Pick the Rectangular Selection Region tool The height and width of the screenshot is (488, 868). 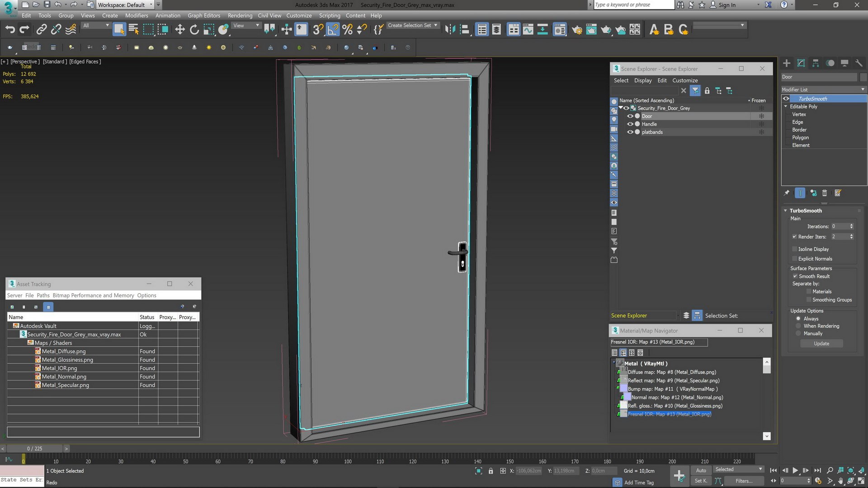coord(148,30)
